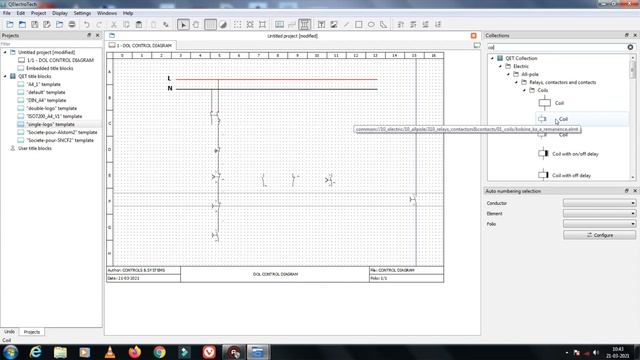Click the Configure button

point(600,235)
